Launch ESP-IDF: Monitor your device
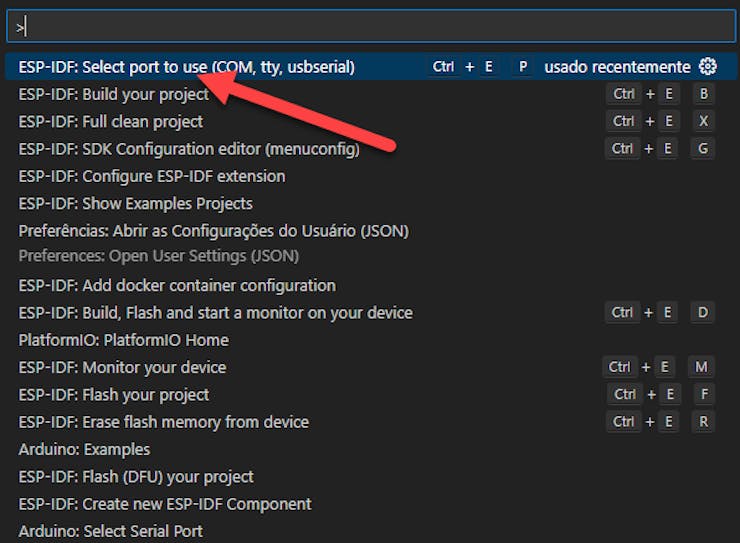 [122, 367]
